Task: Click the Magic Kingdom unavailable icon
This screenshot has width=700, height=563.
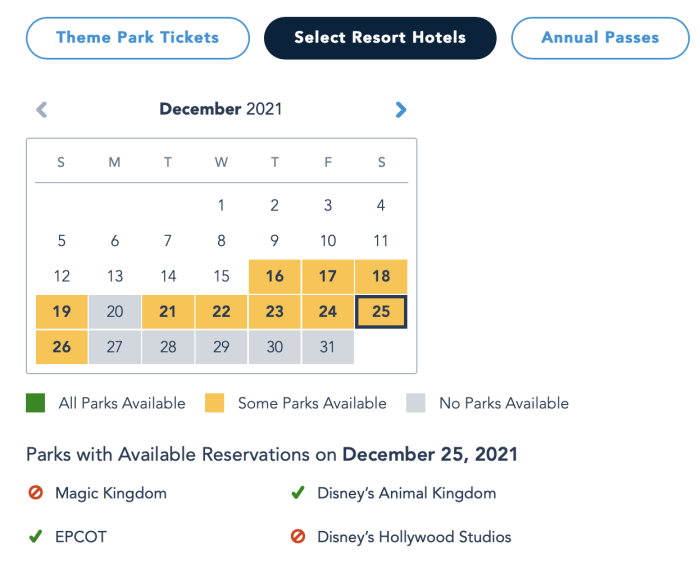Action: pyautogui.click(x=35, y=493)
